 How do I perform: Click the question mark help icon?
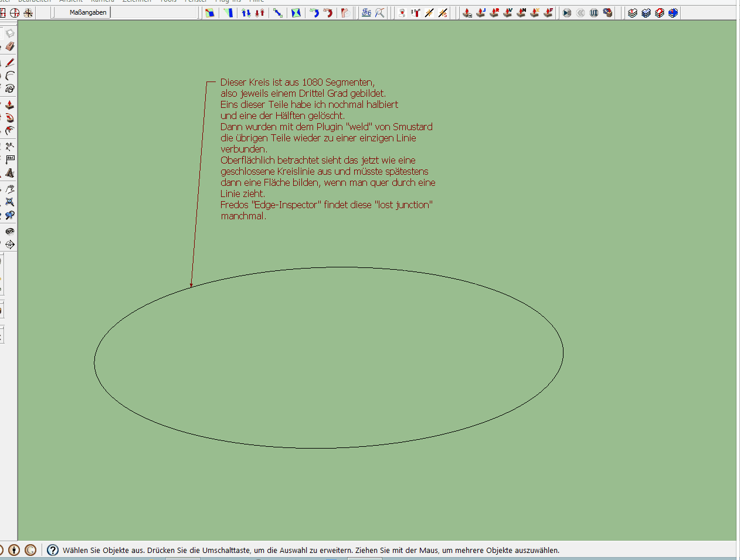point(53,550)
